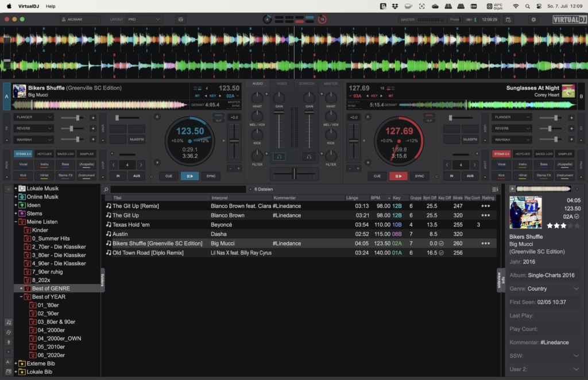The image size is (588, 380).
Task: Open the 02A key dropdown on deck A
Action: (233, 96)
